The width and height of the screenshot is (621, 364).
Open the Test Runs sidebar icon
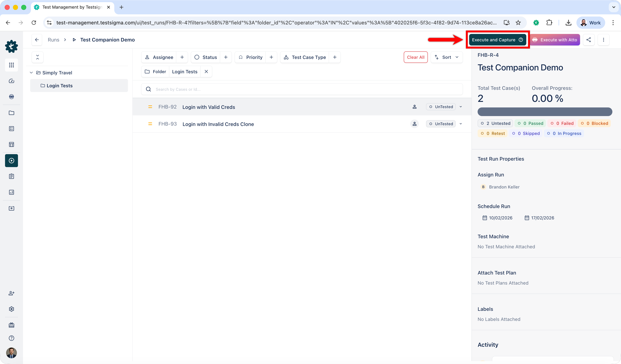[11, 161]
